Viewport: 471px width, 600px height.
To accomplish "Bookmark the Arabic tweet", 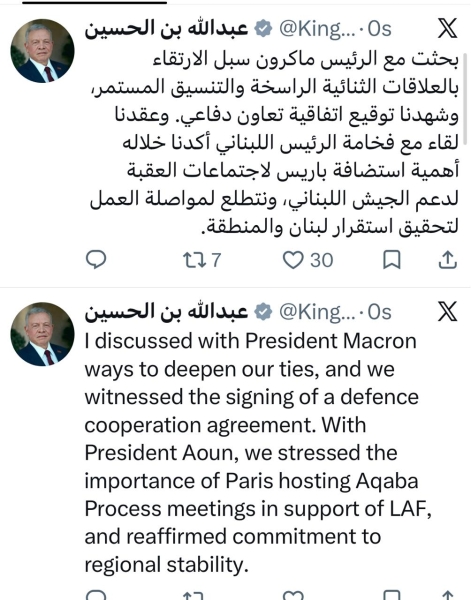I will click(x=392, y=260).
